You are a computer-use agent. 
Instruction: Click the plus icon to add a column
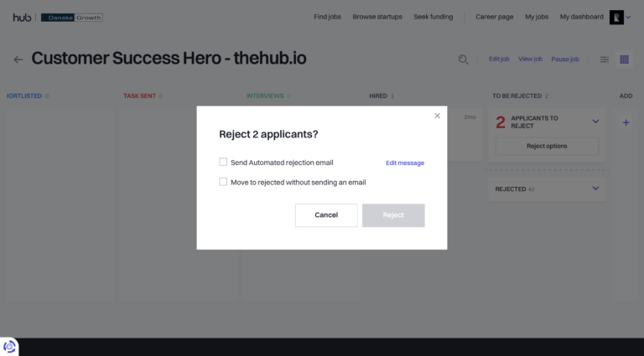click(626, 122)
